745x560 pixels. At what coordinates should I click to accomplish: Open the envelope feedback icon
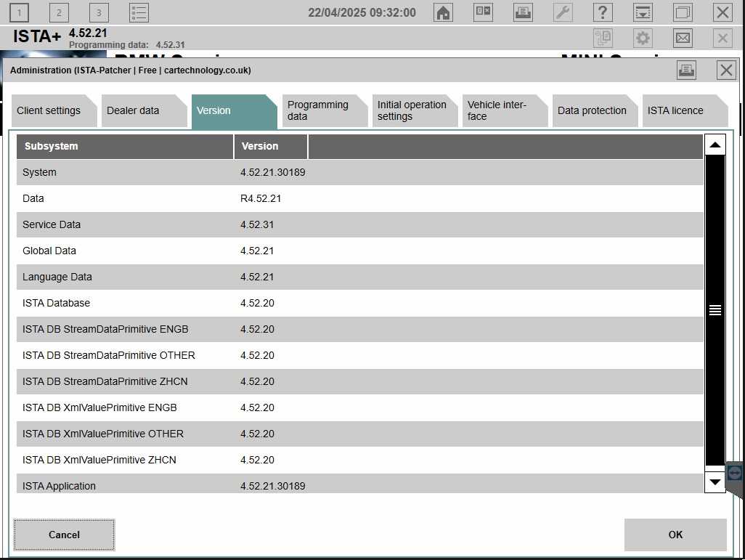click(683, 38)
